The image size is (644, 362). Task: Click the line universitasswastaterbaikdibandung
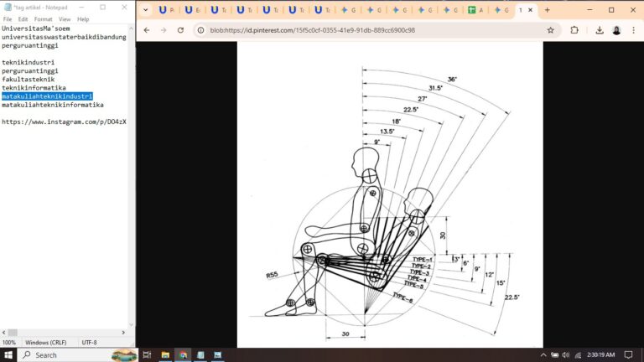[64, 37]
